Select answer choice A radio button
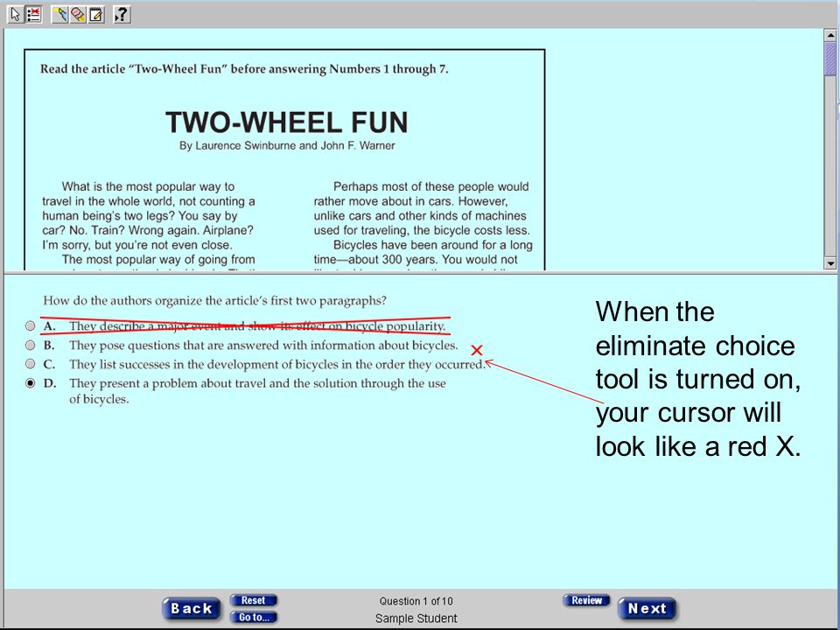 click(x=31, y=325)
